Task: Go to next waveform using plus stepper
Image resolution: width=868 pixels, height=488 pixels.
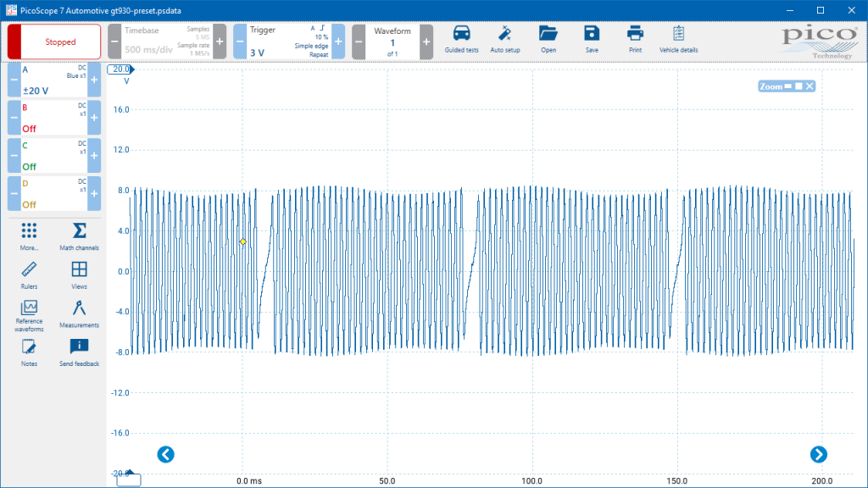Action: click(x=426, y=42)
